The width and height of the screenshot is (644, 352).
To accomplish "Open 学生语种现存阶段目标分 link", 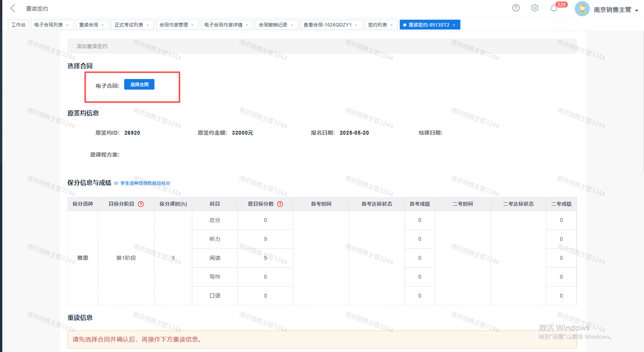I will [145, 183].
